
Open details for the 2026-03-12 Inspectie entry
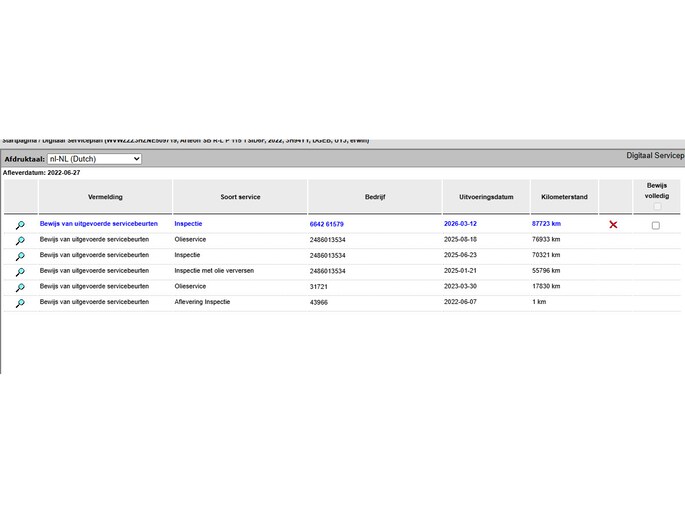click(19, 225)
